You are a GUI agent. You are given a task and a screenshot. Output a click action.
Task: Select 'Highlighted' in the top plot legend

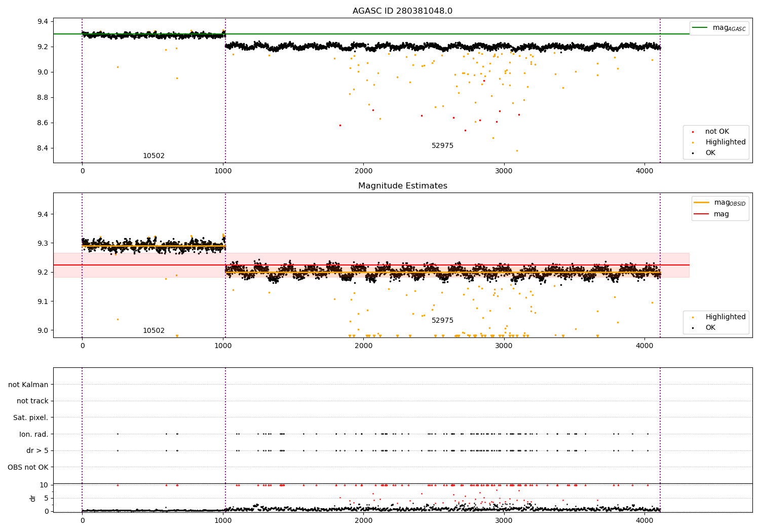coord(726,142)
